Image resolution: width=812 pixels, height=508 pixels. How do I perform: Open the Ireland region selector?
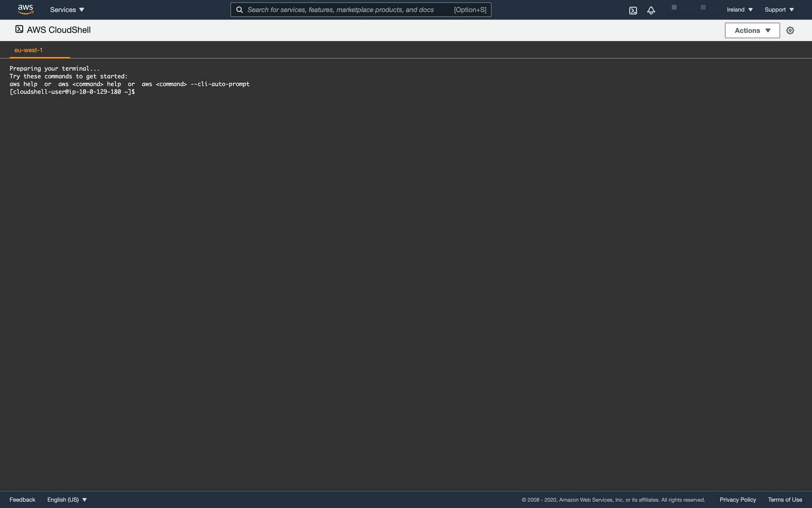pyautogui.click(x=740, y=10)
